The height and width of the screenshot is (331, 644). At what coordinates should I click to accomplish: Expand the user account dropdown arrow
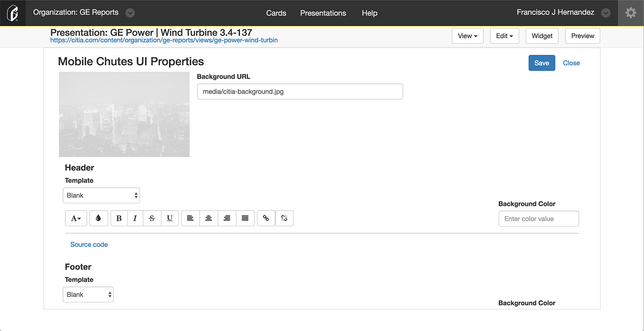point(606,13)
